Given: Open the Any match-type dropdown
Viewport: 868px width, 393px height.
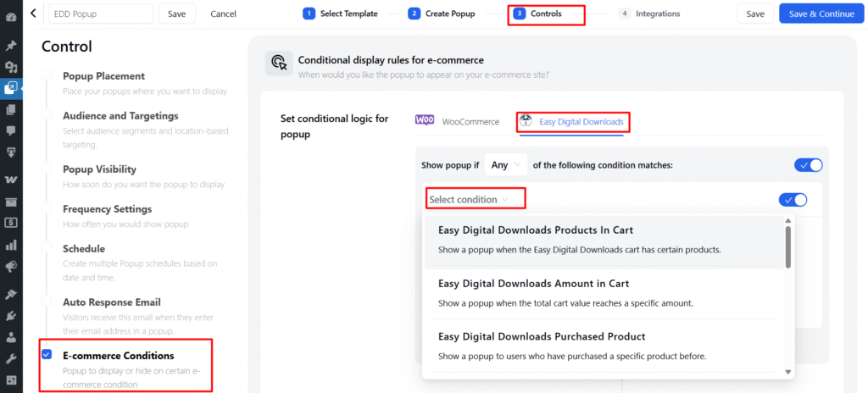Looking at the screenshot, I should [x=506, y=165].
